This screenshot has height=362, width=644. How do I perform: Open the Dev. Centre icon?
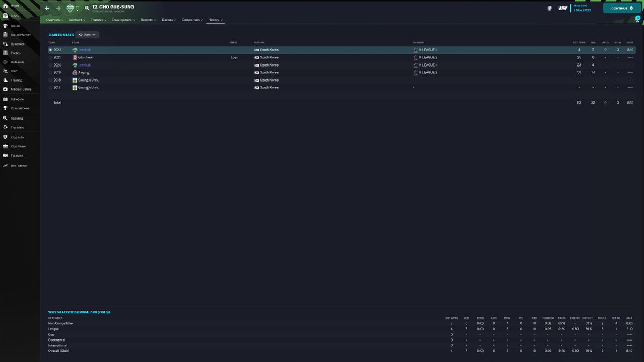[5, 166]
